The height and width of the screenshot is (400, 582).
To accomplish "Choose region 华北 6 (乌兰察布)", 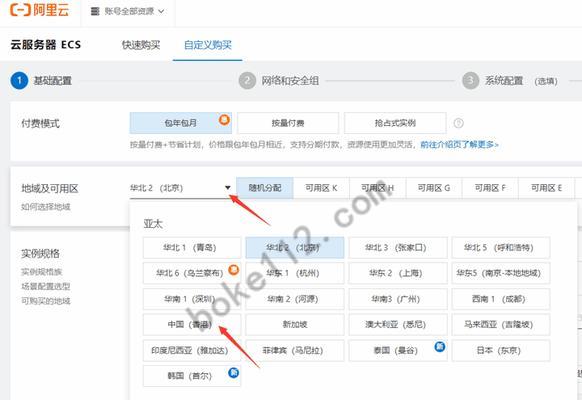I will coord(192,273).
